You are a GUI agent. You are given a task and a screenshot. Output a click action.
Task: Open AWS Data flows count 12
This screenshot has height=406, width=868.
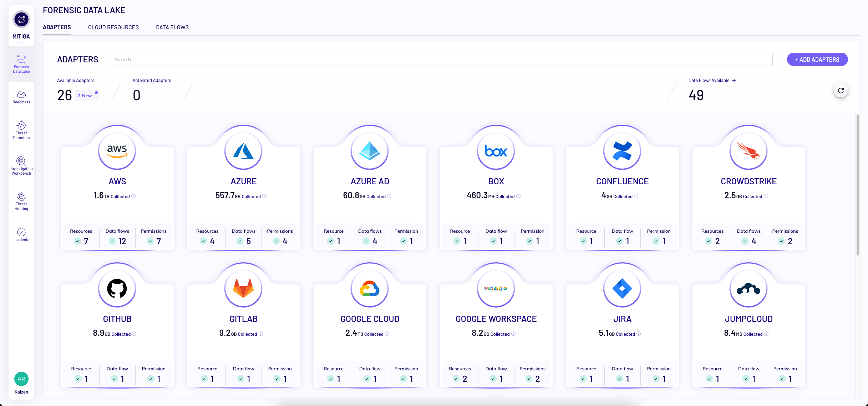(x=117, y=237)
